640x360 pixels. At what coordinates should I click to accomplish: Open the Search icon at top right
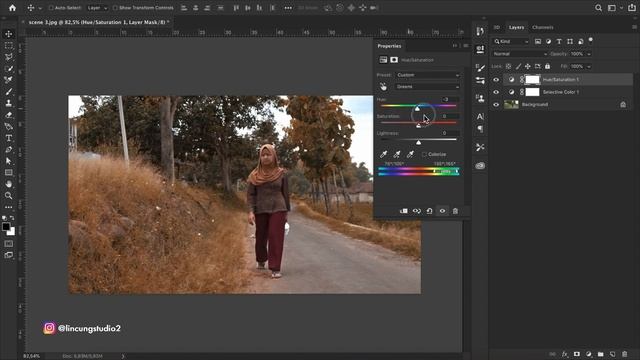pos(598,8)
